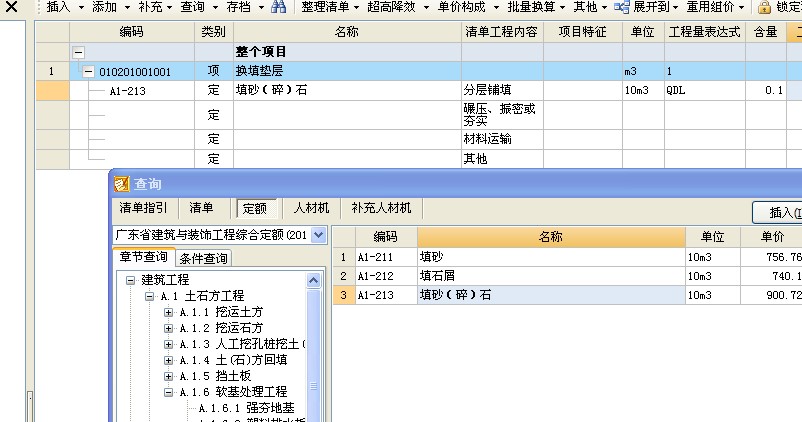Switch to the 人材机 tab
The width and height of the screenshot is (802, 422).
click(311, 208)
